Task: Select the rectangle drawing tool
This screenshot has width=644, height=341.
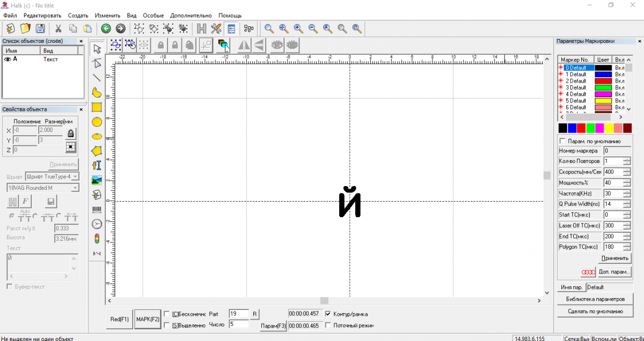Action: 97,107
